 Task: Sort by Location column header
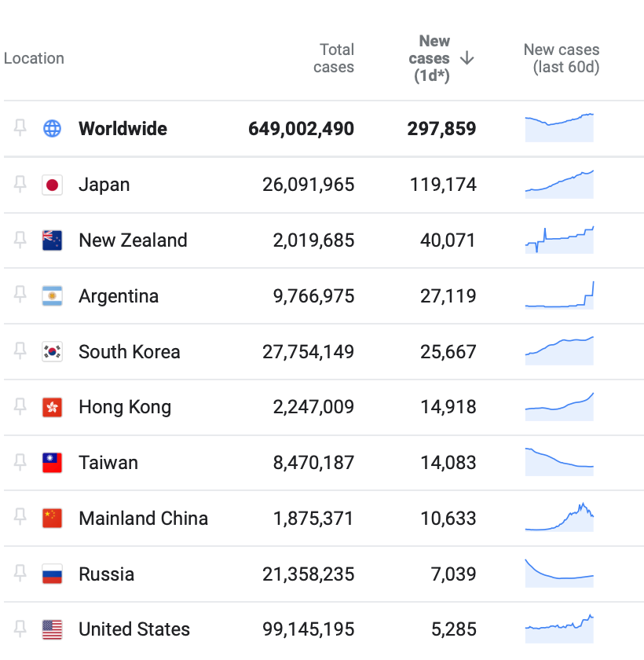34,58
